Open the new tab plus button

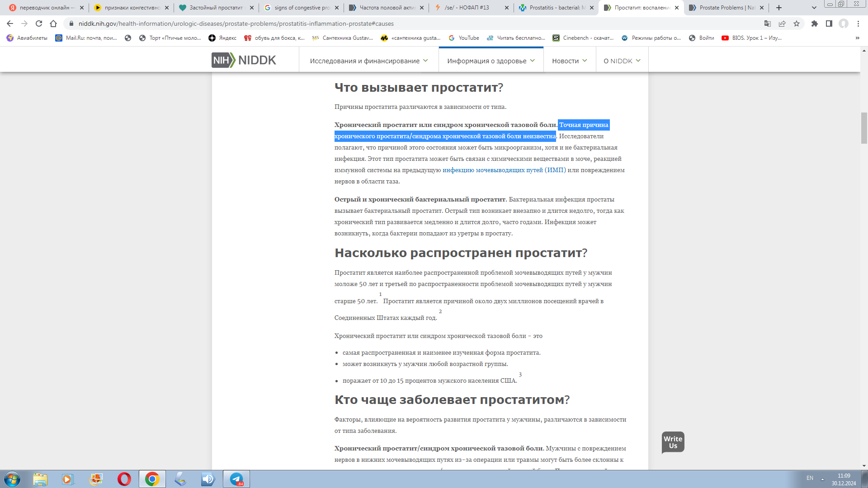click(778, 8)
